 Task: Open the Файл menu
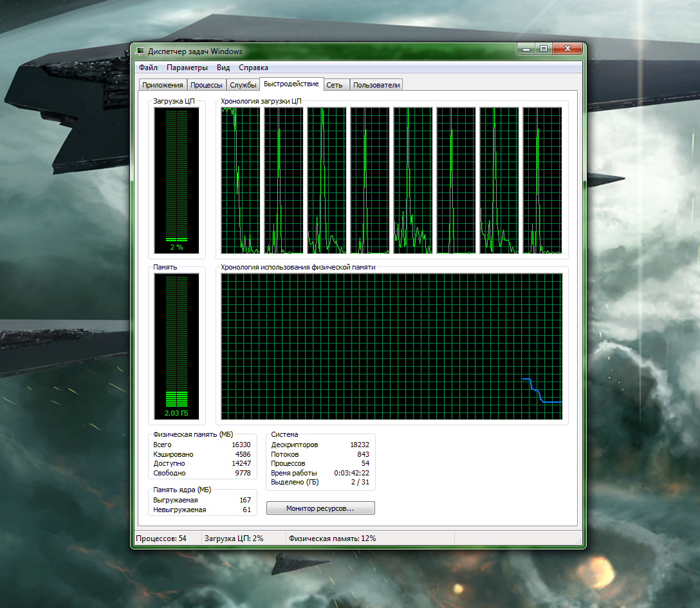(x=148, y=68)
